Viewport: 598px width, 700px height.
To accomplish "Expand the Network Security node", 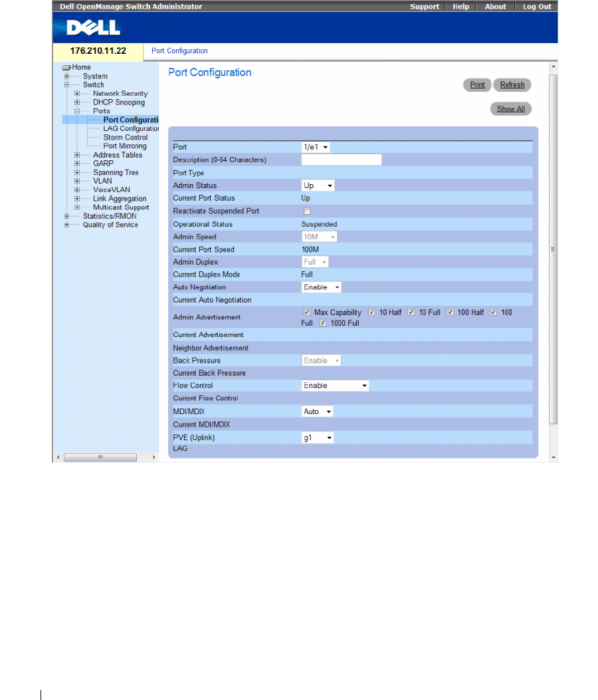I will click(77, 94).
